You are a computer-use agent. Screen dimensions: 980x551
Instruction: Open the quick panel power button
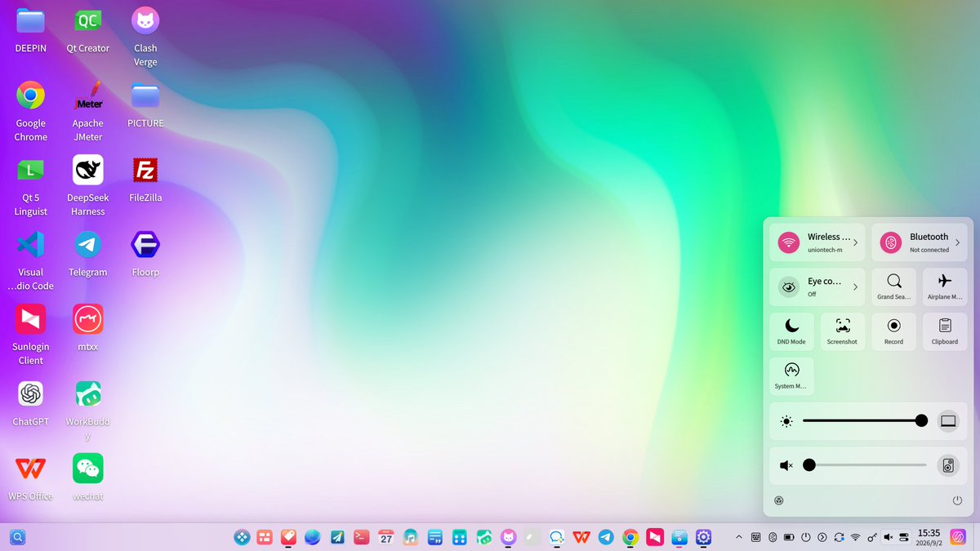(957, 500)
